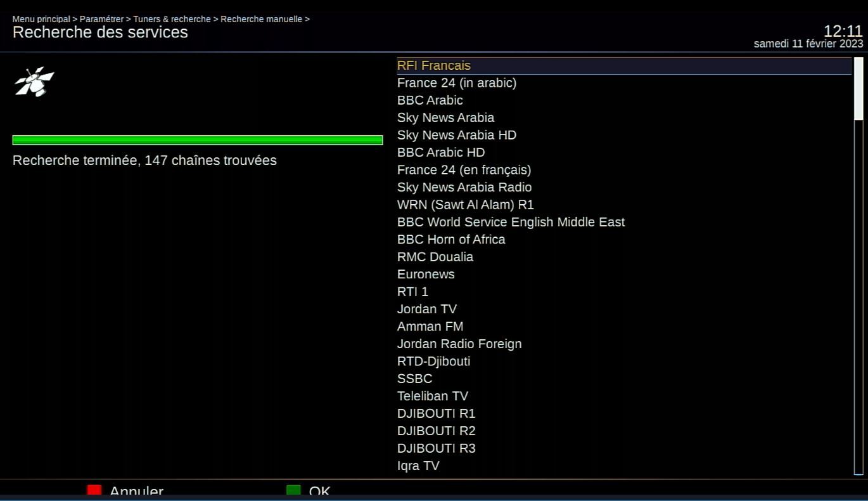Click the satellite dish icon
The width and height of the screenshot is (868, 501).
[x=35, y=82]
